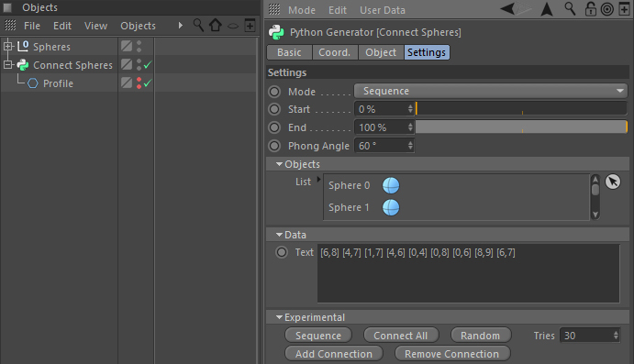This screenshot has width=634, height=364.
Task: Click the new window plus icon in Objects manager
Action: point(250,26)
